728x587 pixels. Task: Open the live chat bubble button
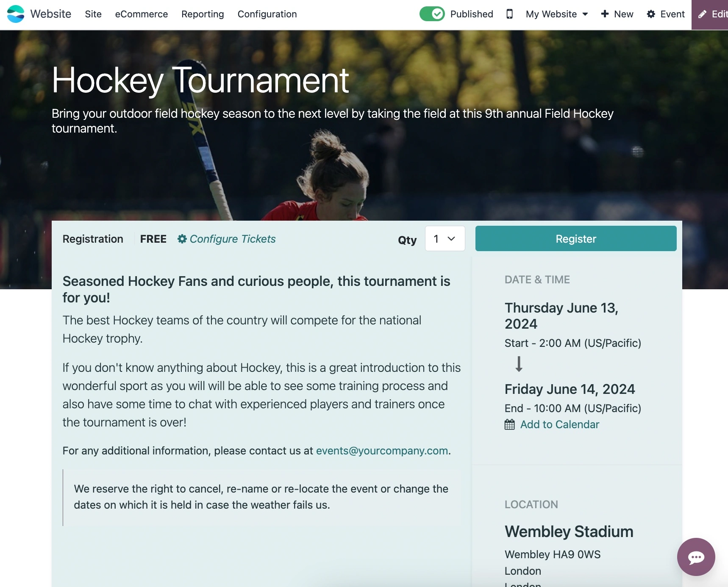point(696,557)
